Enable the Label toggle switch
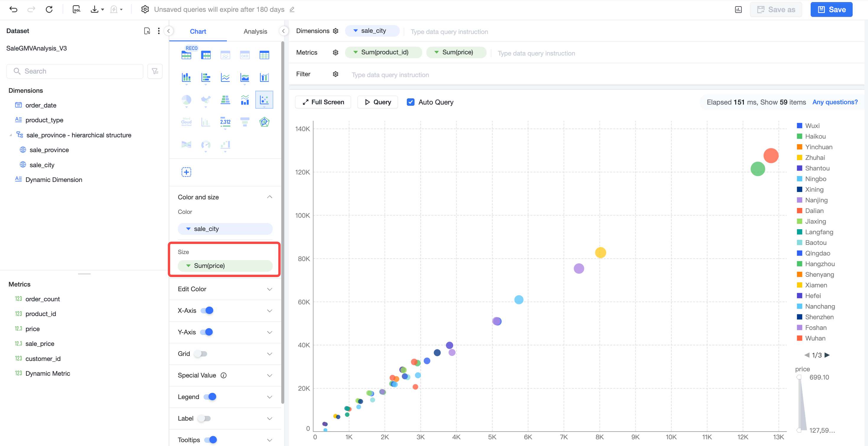The image size is (868, 446). click(204, 418)
